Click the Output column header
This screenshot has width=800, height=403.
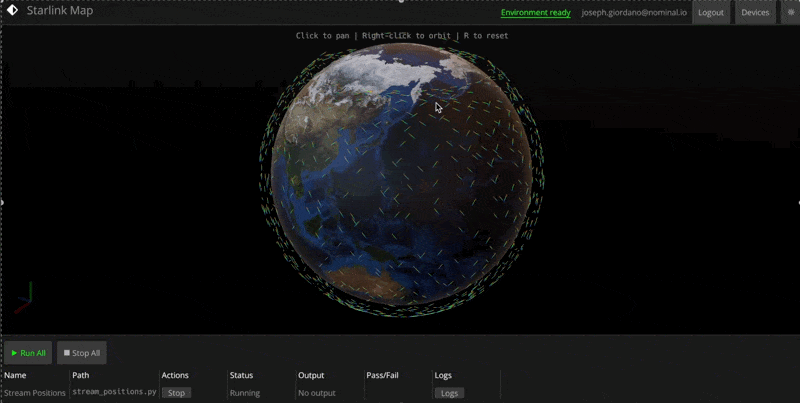point(311,375)
